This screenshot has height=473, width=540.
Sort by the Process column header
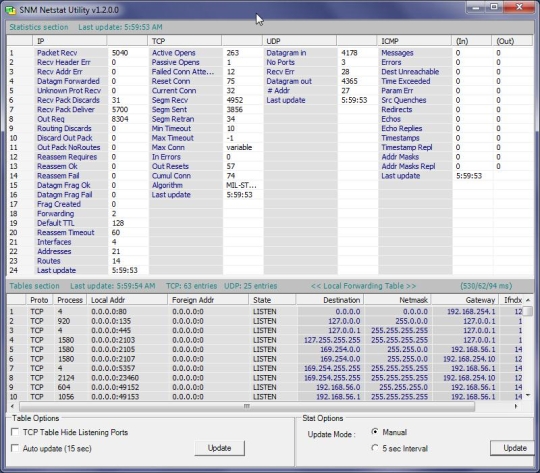pos(70,300)
